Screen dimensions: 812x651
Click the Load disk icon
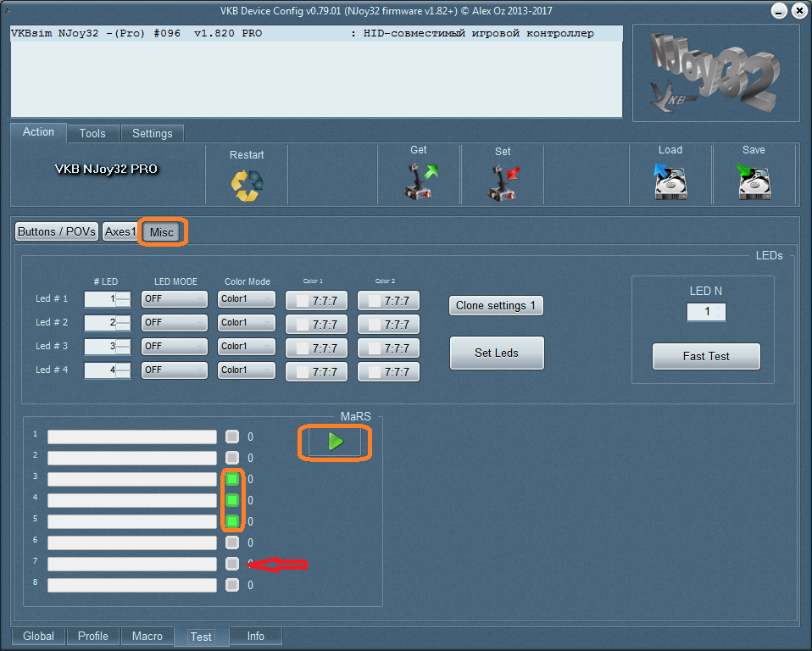670,181
